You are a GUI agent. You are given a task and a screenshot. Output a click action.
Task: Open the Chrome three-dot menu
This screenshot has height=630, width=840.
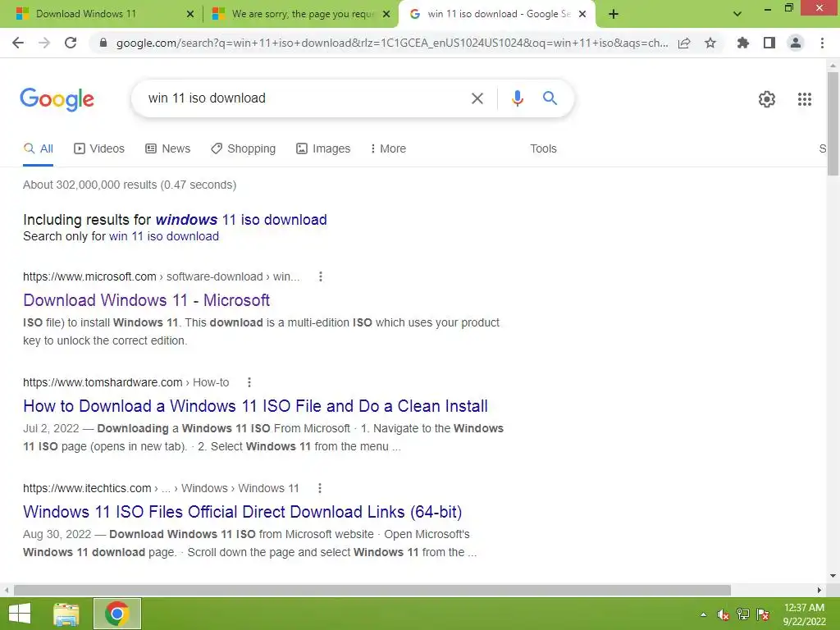pos(822,43)
